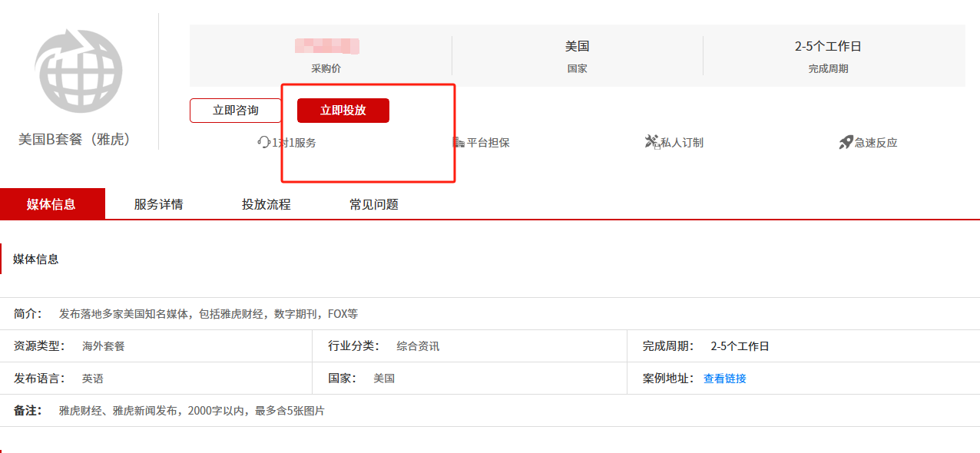Viewport: 980px width, 453px height.
Task: Click the headset icon for 1对1服务
Action: coord(264,142)
